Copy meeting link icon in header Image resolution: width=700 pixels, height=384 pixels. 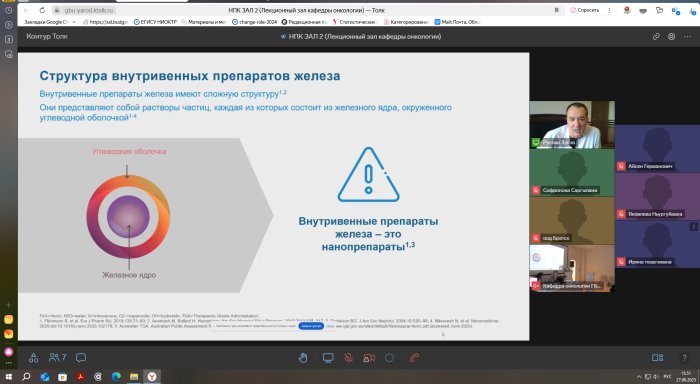pyautogui.click(x=656, y=37)
